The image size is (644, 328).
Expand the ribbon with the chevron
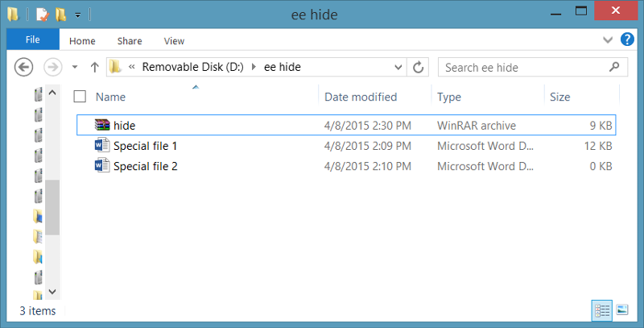point(608,39)
